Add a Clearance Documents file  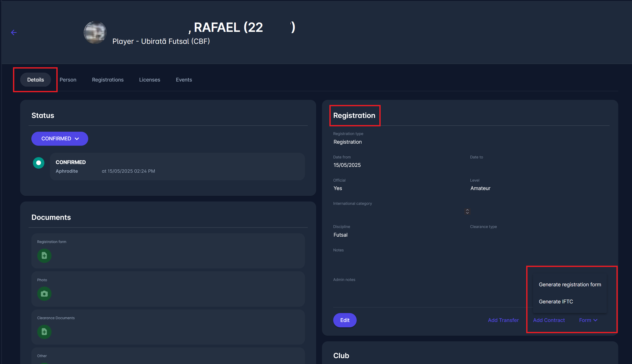pyautogui.click(x=44, y=332)
